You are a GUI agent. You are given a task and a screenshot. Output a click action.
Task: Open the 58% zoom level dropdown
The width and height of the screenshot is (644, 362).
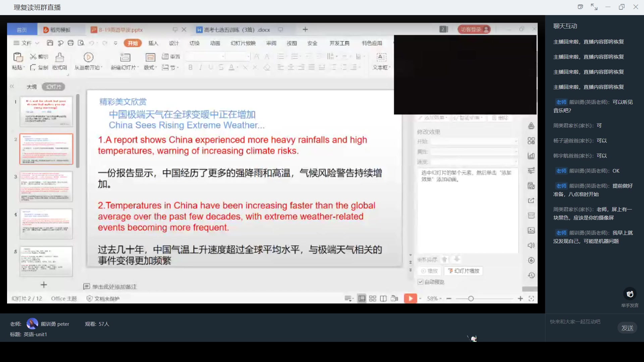click(x=434, y=298)
